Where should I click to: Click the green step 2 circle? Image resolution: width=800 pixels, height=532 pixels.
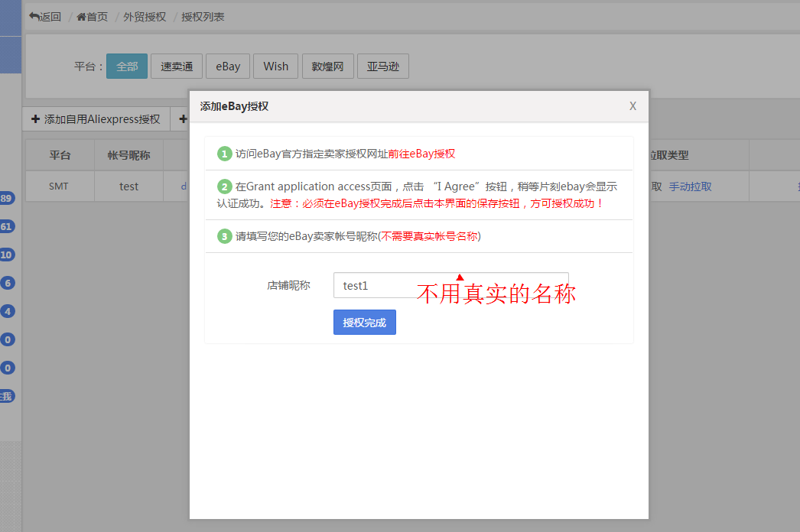224,187
